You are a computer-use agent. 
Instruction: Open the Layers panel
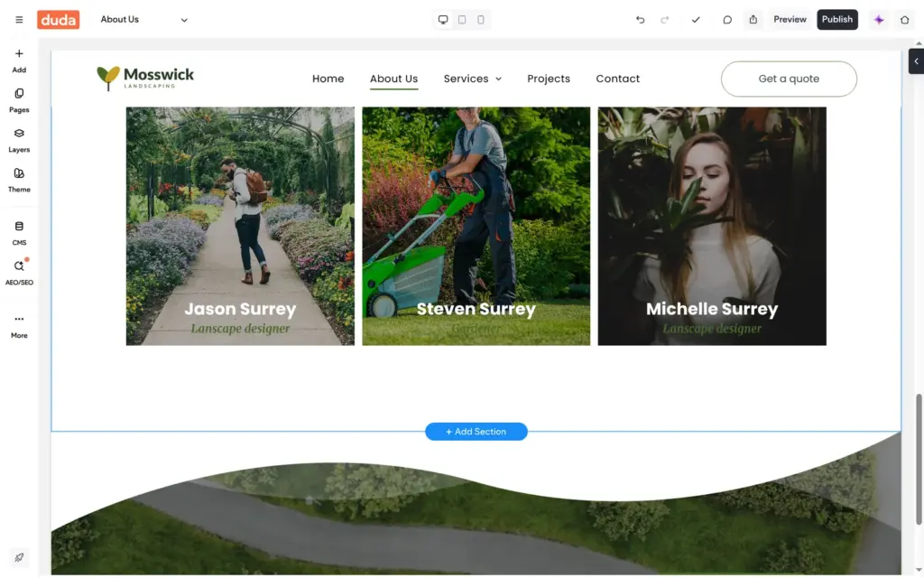point(19,140)
